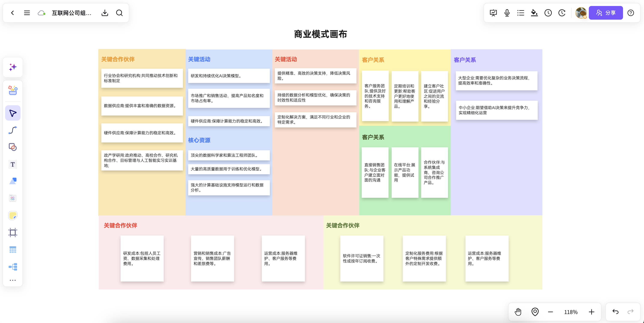This screenshot has height=323, width=644.
Task: Select green section 客户关系 heading
Action: click(373, 137)
